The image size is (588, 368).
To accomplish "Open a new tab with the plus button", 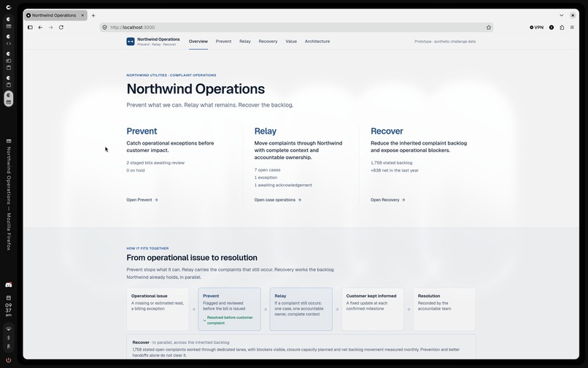I will point(93,15).
